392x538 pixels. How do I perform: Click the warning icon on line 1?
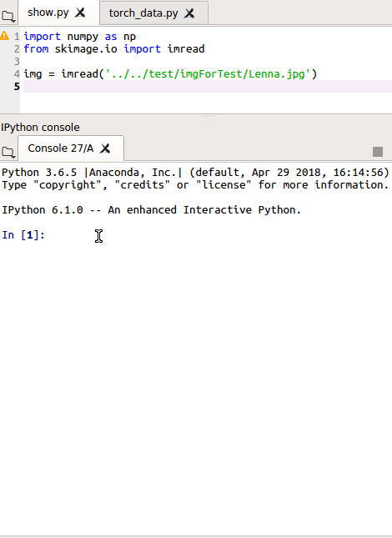4,36
